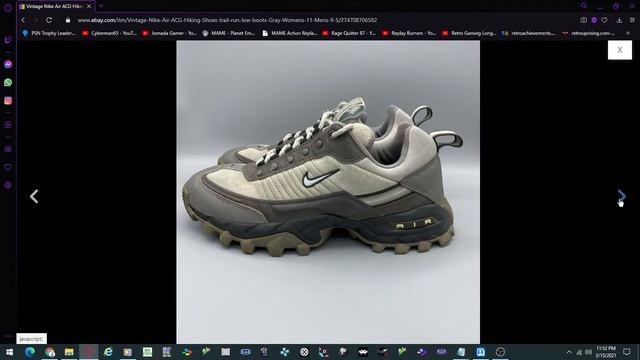640x360 pixels.
Task: Open the PSN Trophy Leader bookmark
Action: point(49,33)
